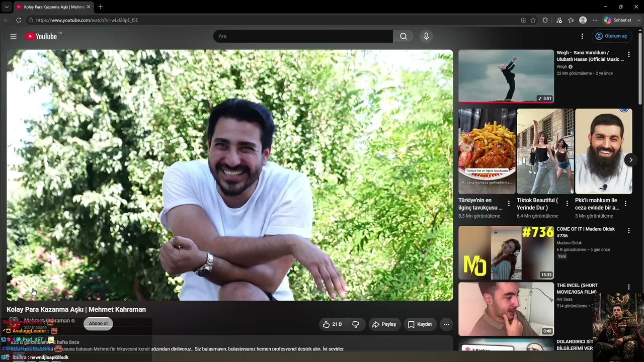644x362 pixels.
Task: Open the title 'COME OF IT | Madara Olduk #736'
Action: pyautogui.click(x=586, y=232)
